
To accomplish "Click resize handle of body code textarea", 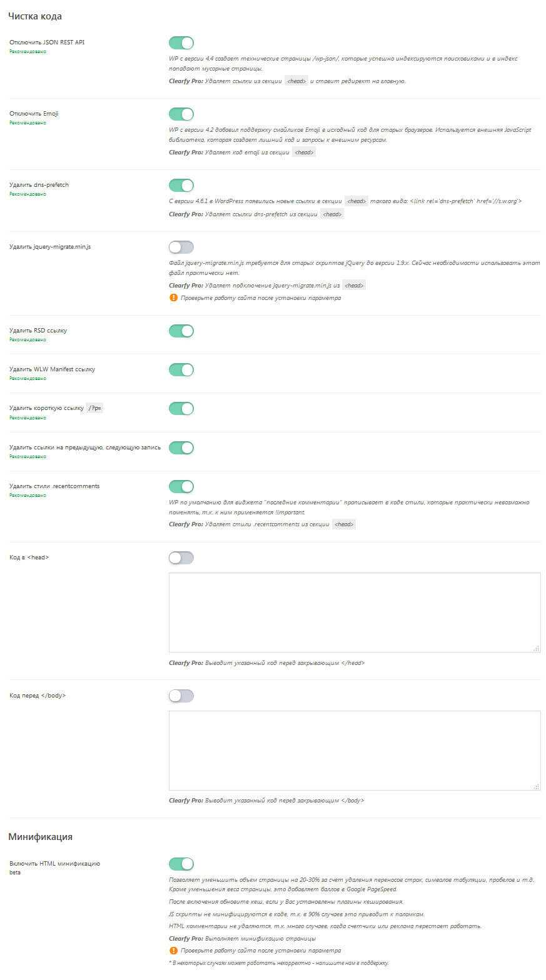I will [536, 787].
